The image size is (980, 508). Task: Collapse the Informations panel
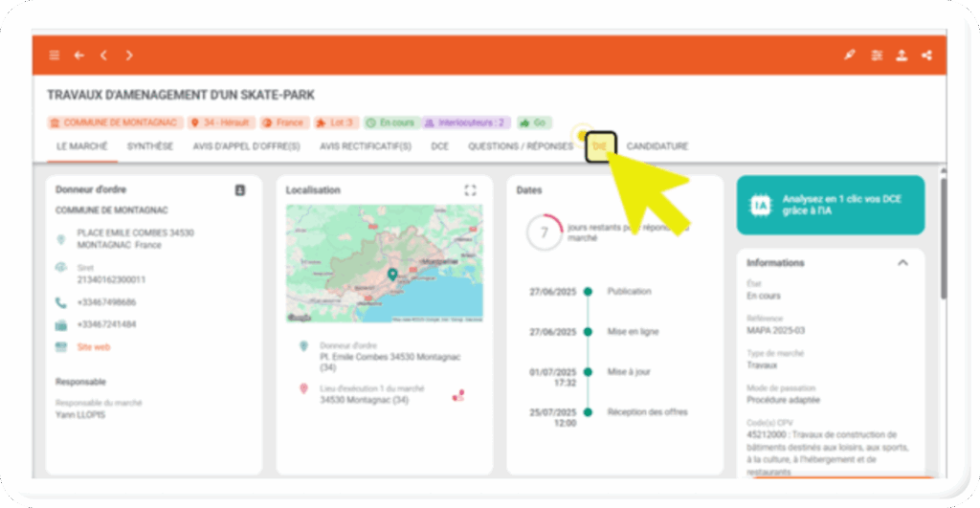click(x=902, y=262)
